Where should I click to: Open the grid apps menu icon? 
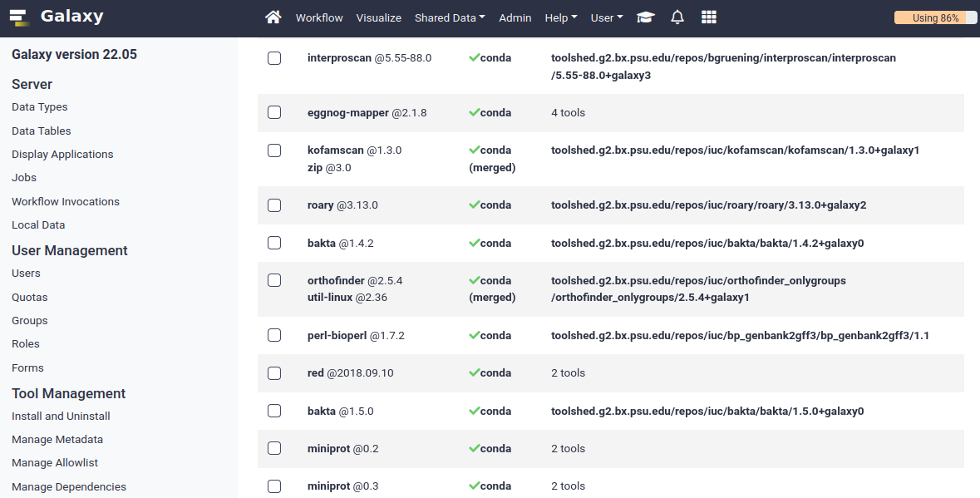[709, 17]
